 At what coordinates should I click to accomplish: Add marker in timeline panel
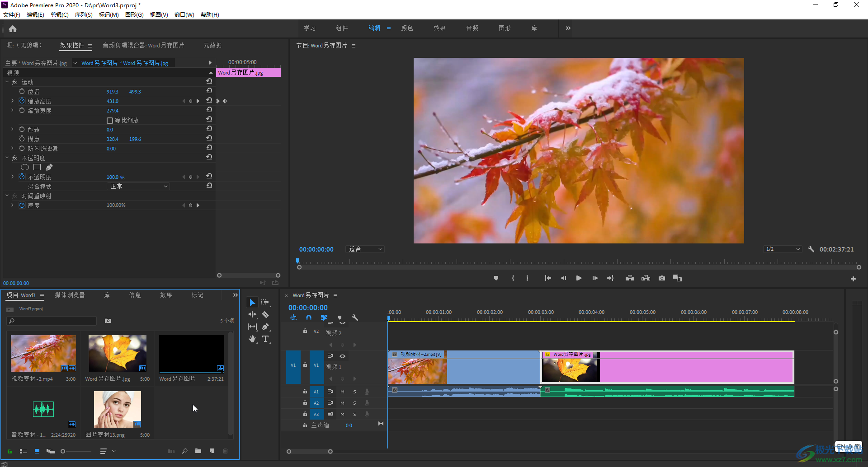[x=340, y=318]
